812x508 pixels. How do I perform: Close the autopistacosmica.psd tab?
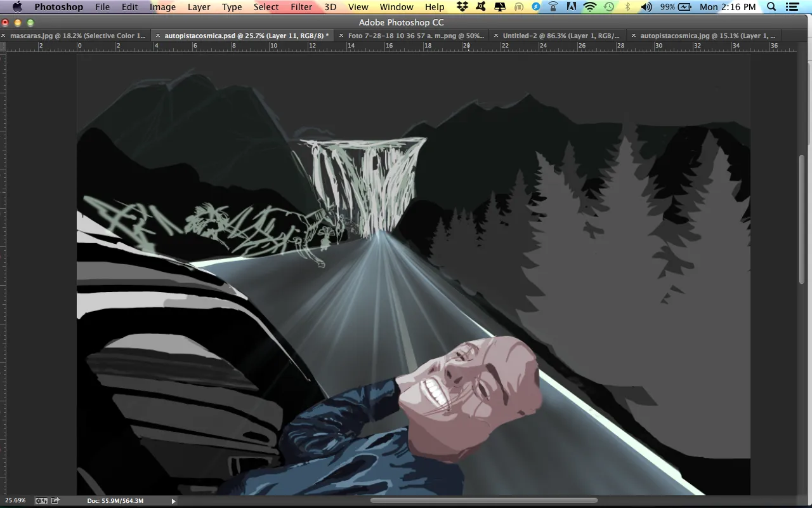pyautogui.click(x=158, y=36)
